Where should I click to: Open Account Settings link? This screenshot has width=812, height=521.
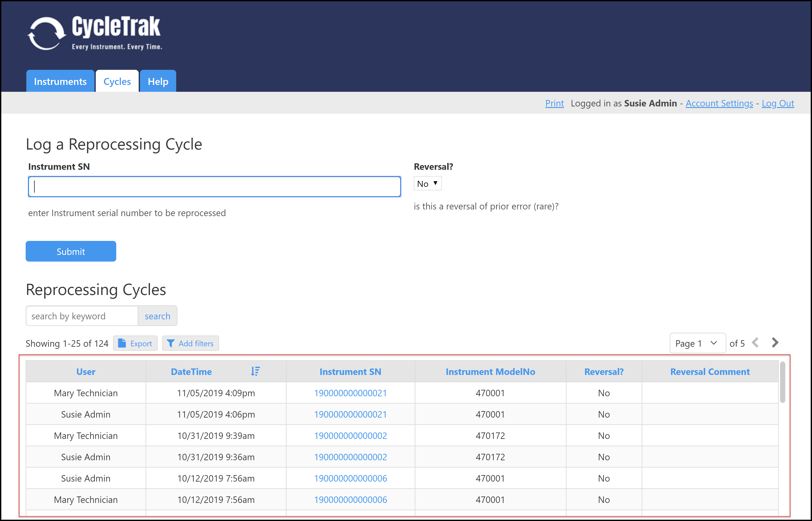pyautogui.click(x=719, y=103)
